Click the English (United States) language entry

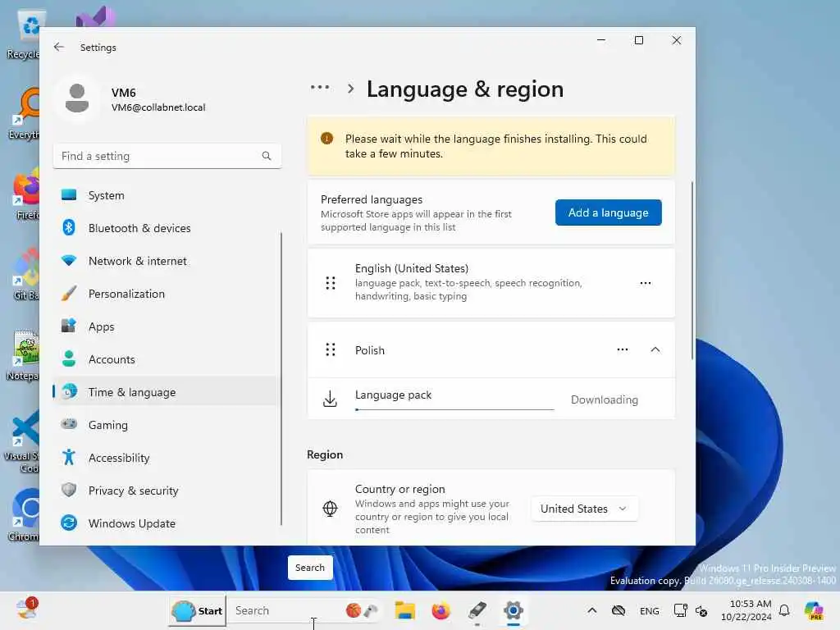pos(491,283)
